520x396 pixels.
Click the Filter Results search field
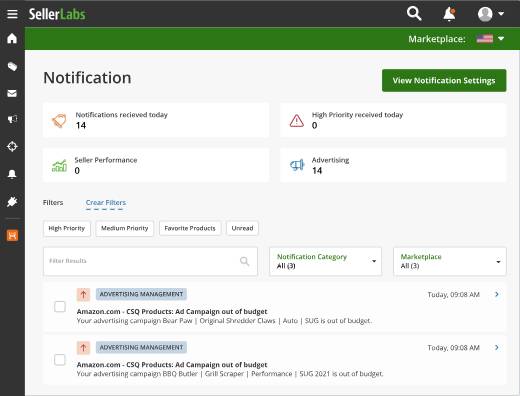click(x=150, y=261)
